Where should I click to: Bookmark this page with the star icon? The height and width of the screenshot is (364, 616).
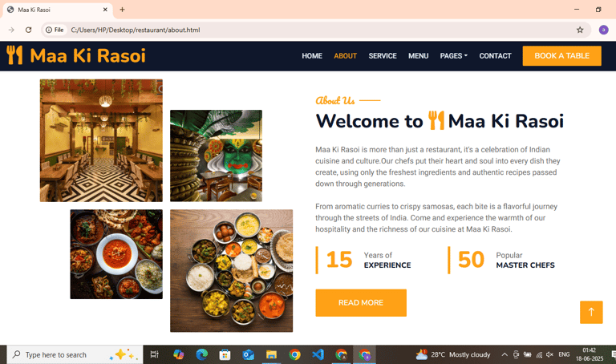tap(580, 30)
